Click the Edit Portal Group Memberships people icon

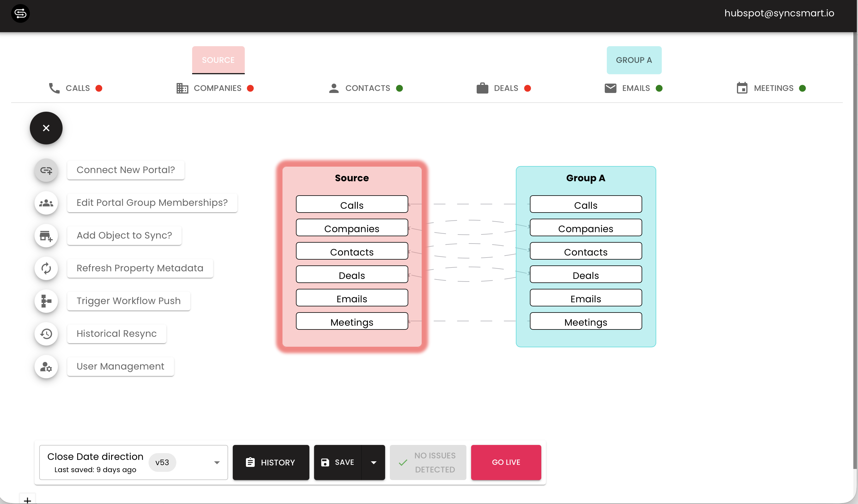point(46,203)
